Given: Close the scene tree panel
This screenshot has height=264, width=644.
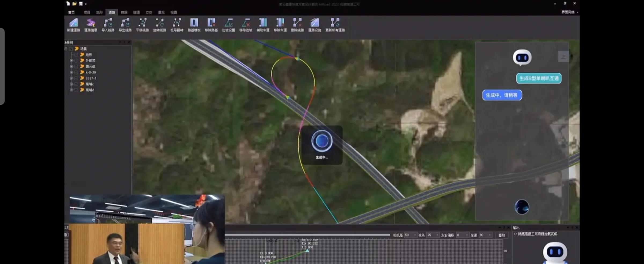Looking at the screenshot, I should click(129, 42).
